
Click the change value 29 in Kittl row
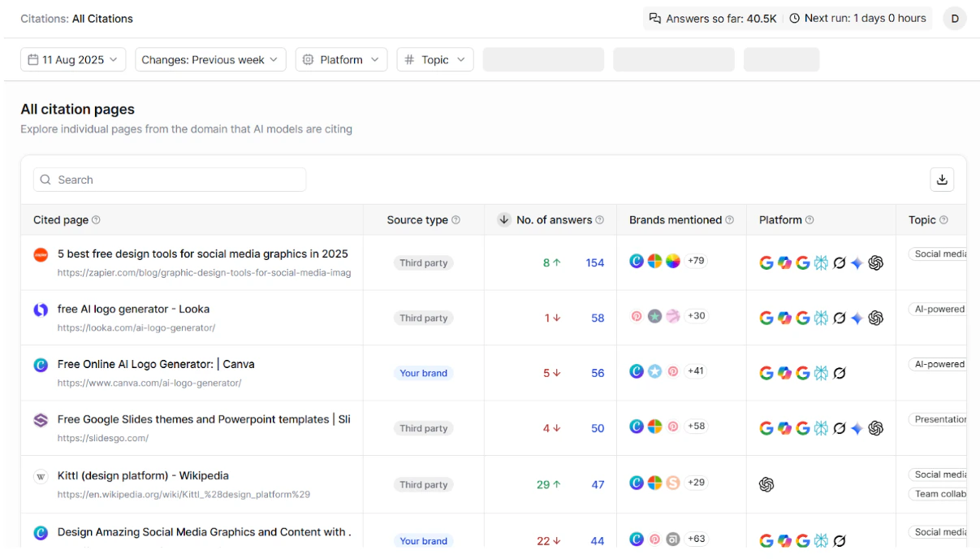pos(543,484)
